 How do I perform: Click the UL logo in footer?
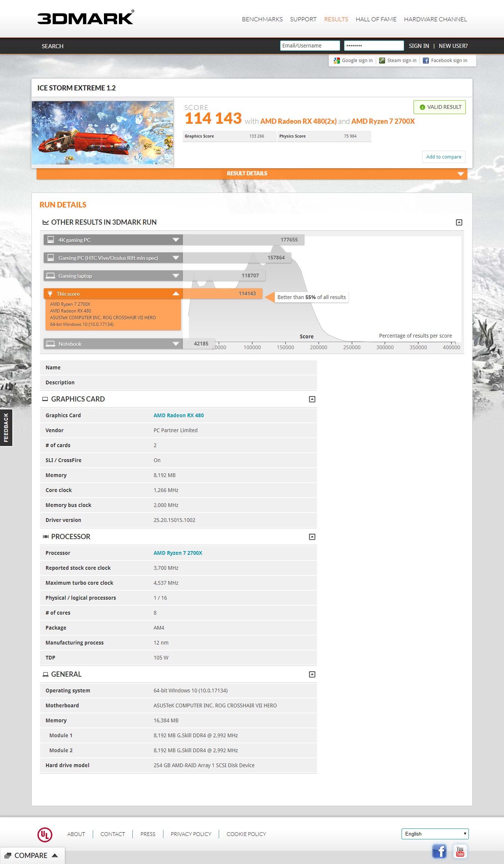point(45,834)
